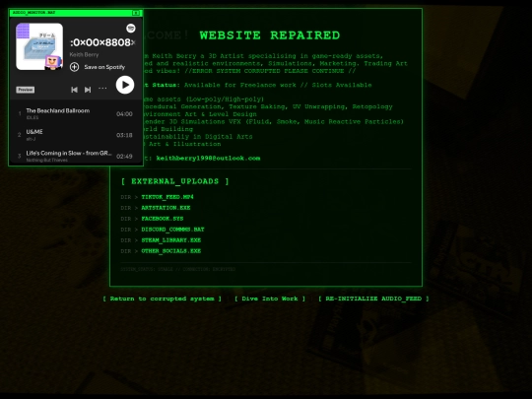Click the plus icon to save on Spotify
The image size is (532, 399).
click(74, 67)
